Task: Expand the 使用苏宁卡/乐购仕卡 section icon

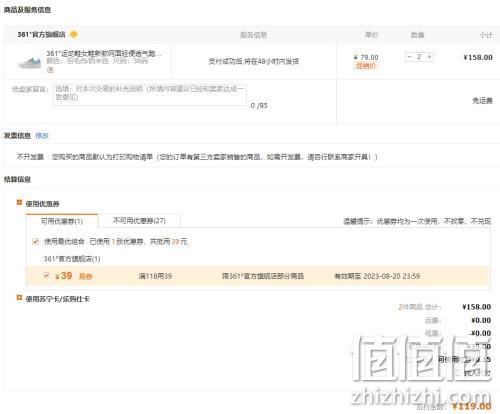Action: pyautogui.click(x=19, y=297)
